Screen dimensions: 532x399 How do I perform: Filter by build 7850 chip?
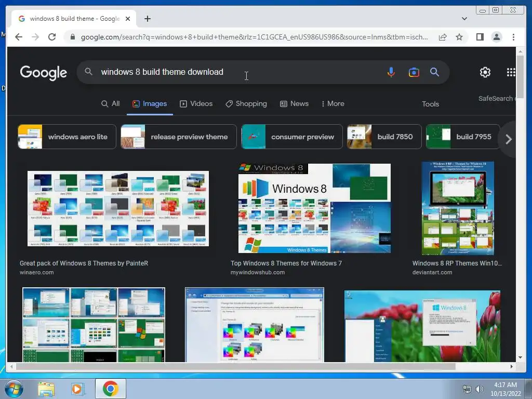coord(384,137)
